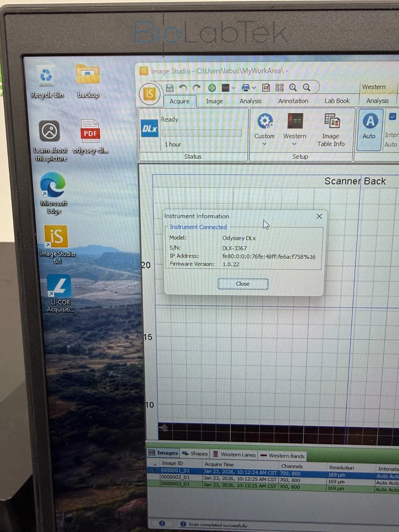
Task: Click the Undo arrow icon
Action: 183,88
